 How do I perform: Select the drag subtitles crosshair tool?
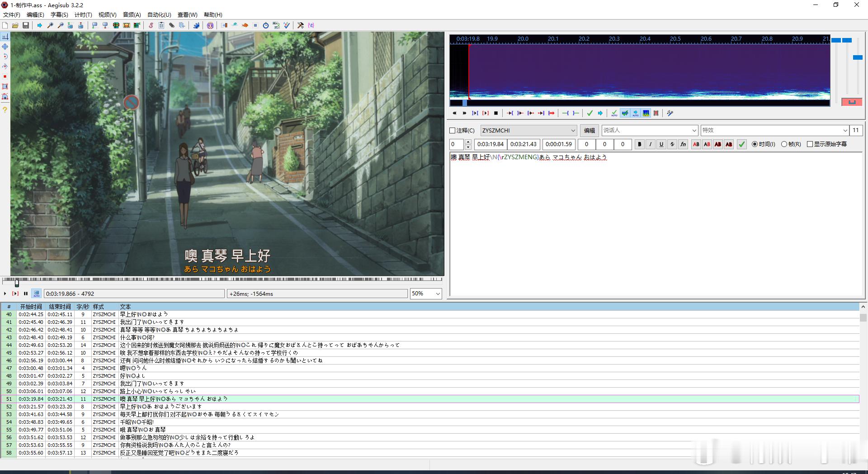point(5,47)
